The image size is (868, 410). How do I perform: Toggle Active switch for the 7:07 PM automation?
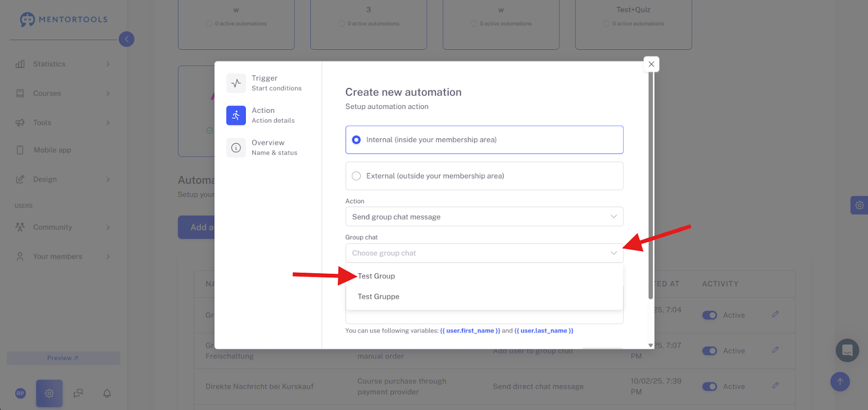pos(710,351)
